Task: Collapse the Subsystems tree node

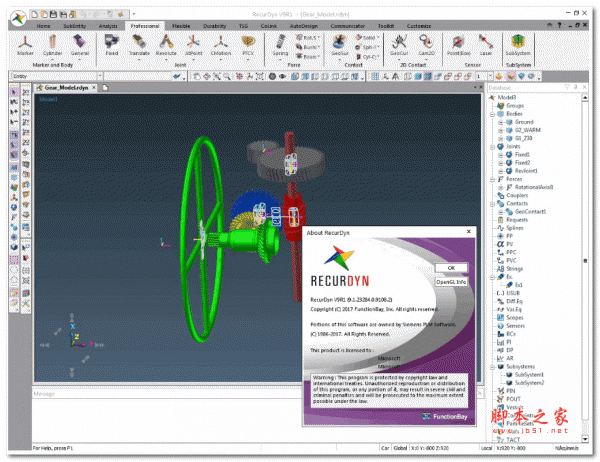Action: pyautogui.click(x=491, y=366)
